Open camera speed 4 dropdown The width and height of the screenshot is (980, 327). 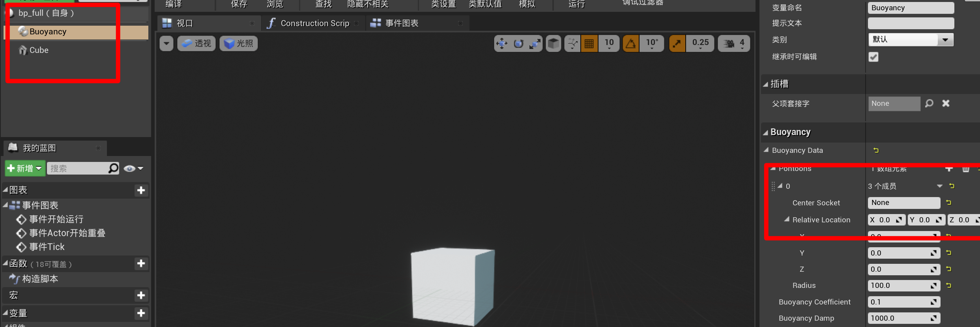(734, 43)
